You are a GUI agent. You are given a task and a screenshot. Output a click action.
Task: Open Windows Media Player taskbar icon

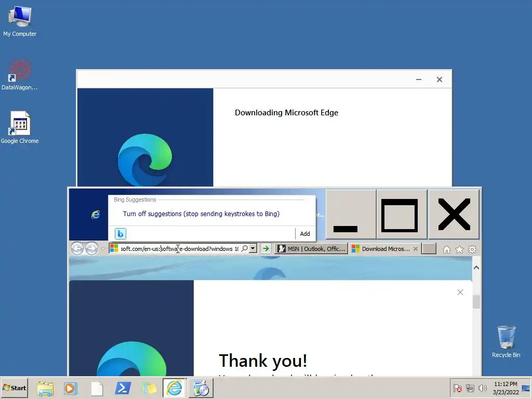71,388
